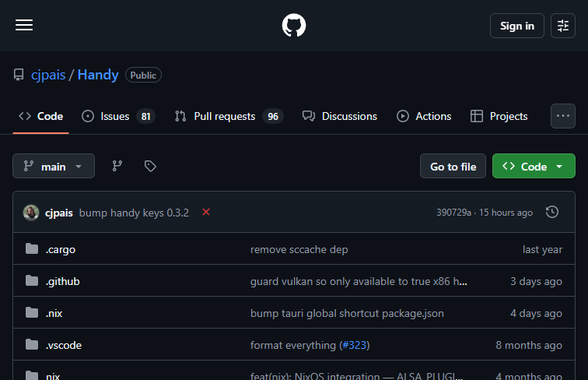Show more repository tabs via ellipsis

(563, 116)
